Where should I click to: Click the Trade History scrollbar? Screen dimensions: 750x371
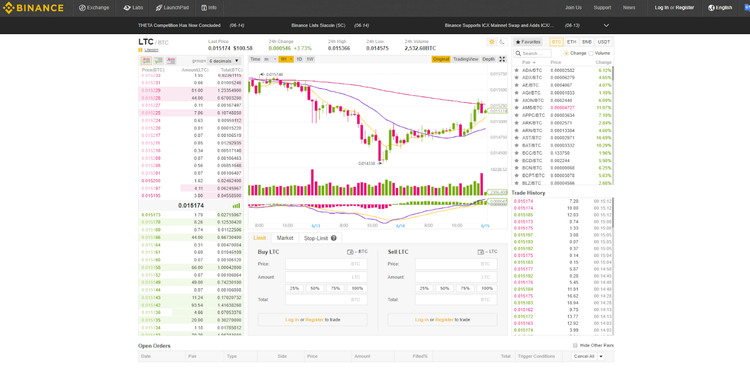pos(613,266)
